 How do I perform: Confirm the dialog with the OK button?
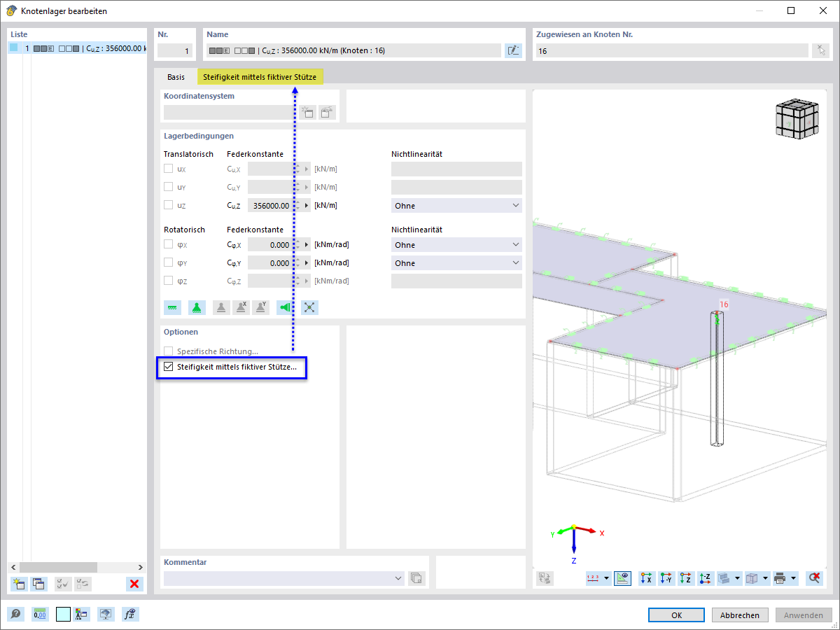point(676,615)
